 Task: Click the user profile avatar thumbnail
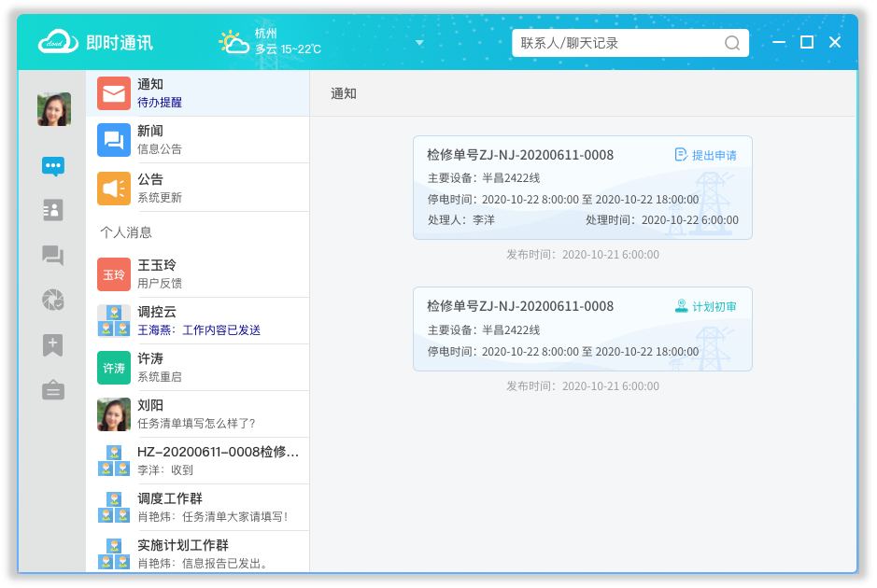(x=53, y=109)
